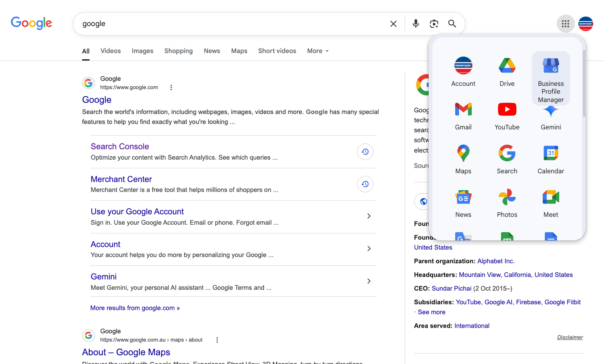Viewport: 604px width, 364px height.
Task: Expand the Account sitelink chevron
Action: tap(369, 249)
